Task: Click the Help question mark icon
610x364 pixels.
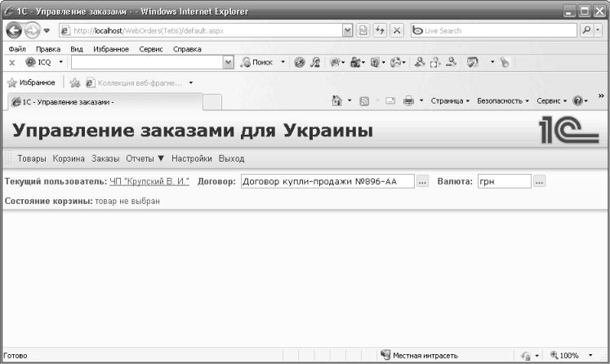Action: click(x=577, y=101)
